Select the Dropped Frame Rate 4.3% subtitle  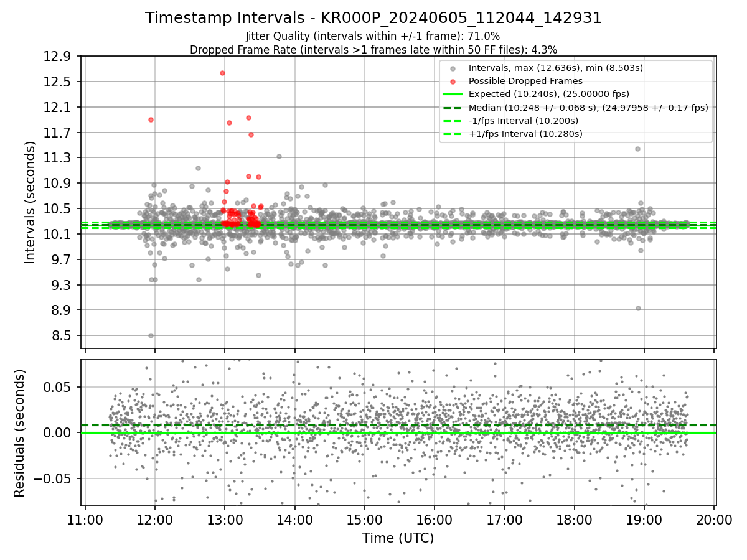pyautogui.click(x=374, y=49)
